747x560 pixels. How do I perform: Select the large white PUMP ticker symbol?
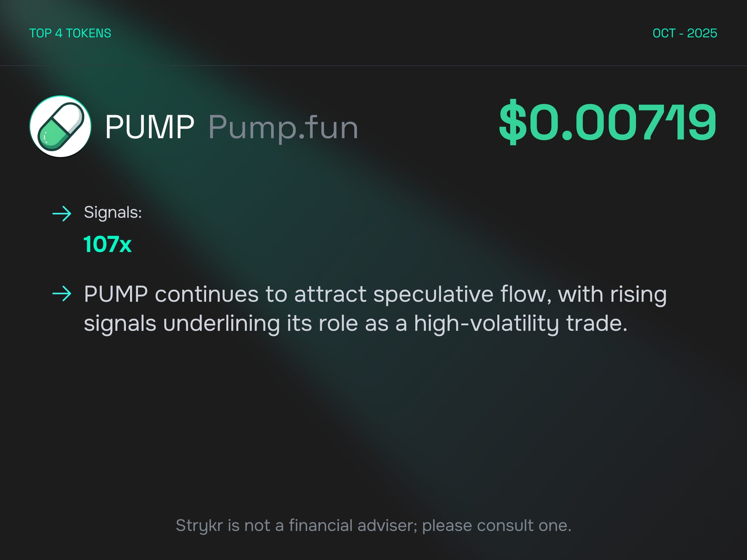pyautogui.click(x=149, y=127)
